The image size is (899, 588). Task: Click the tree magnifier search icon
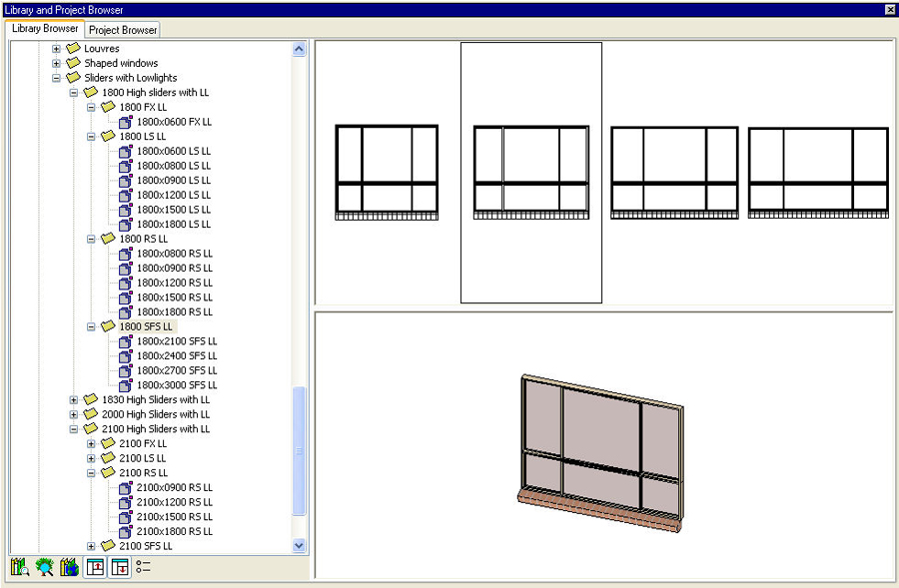click(44, 567)
